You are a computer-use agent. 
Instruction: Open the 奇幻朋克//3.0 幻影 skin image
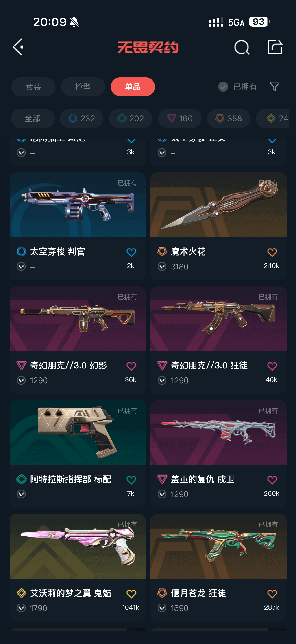click(x=78, y=319)
